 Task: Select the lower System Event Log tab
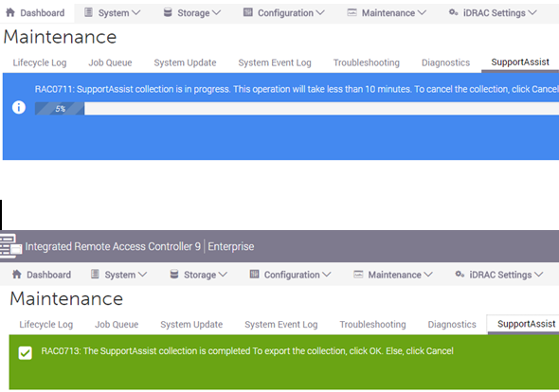tap(281, 325)
